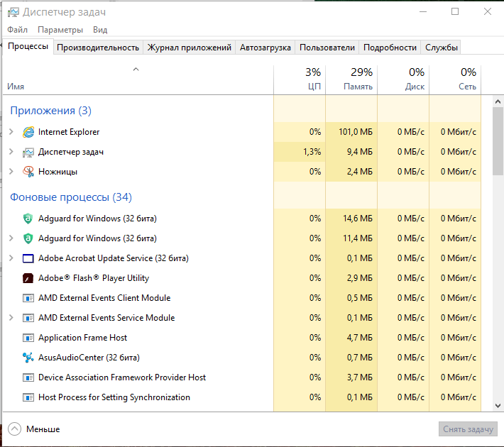
Task: Open the Автозагрузка tab
Action: point(265,48)
